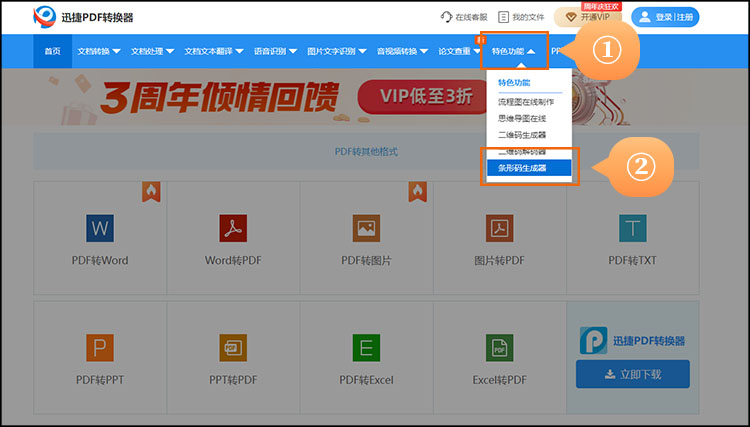This screenshot has width=750, height=427.
Task: Click the Excel转PDF label text
Action: coord(499,380)
